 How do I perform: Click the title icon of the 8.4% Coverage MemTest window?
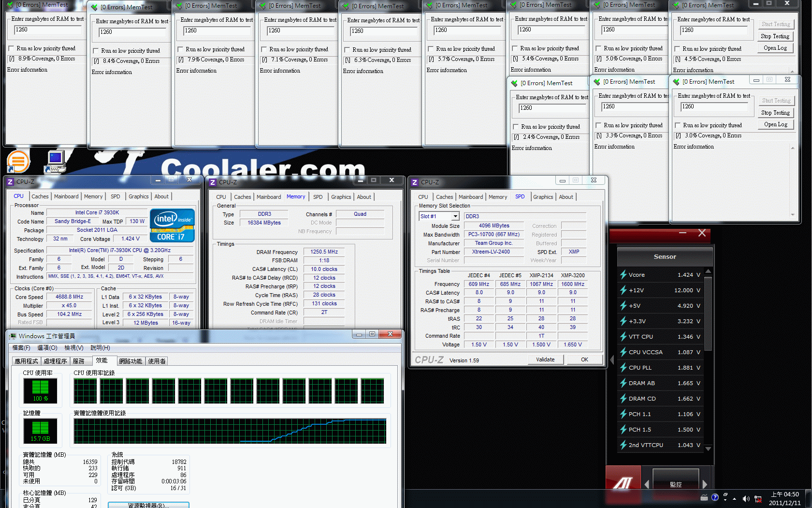pos(95,7)
